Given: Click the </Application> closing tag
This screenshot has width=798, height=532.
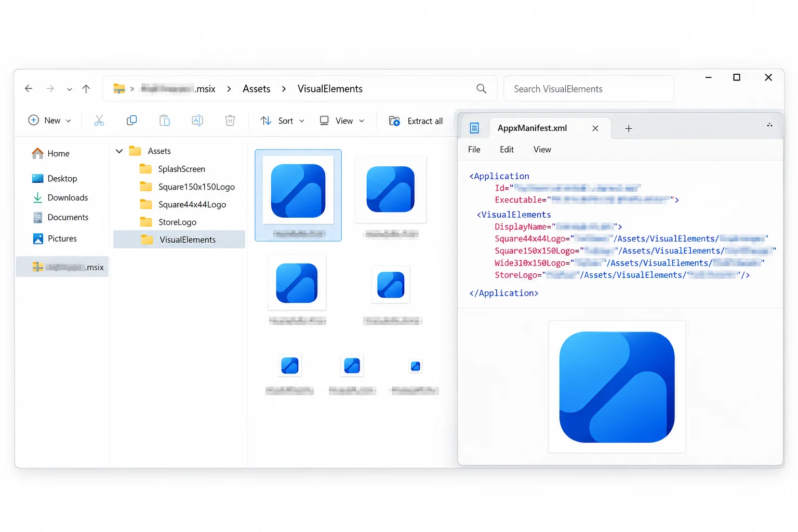Looking at the screenshot, I should [503, 293].
